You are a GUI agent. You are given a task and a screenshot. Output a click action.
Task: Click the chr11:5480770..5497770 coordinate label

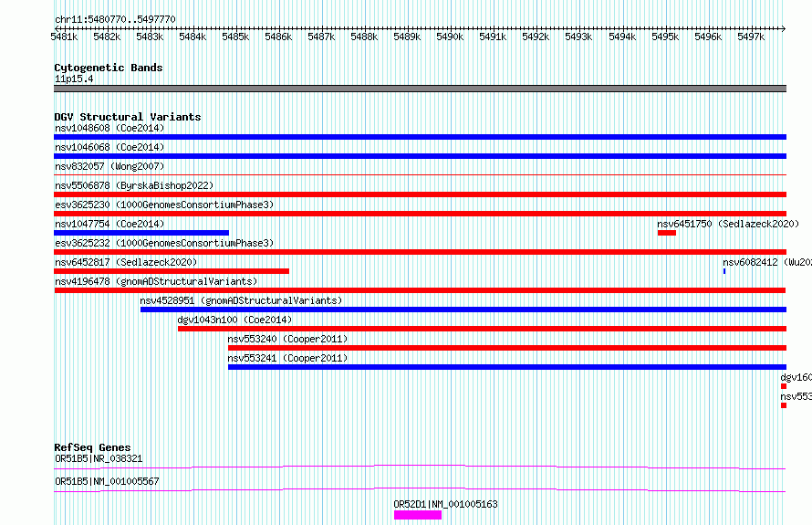click(115, 19)
